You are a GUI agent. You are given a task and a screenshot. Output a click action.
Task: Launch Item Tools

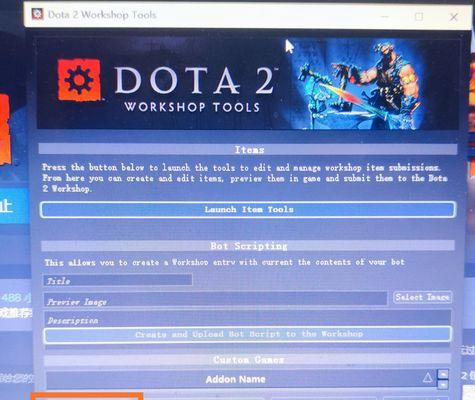coord(248,210)
